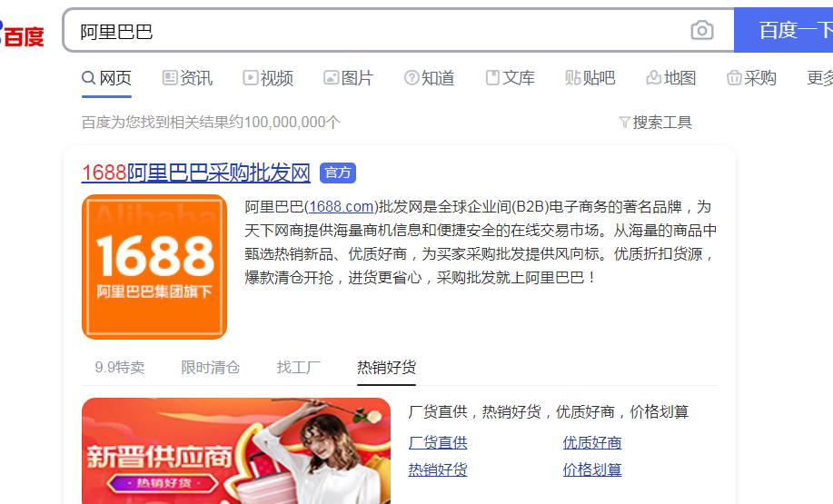Viewport: 833px width, 504px height.
Task: Open the 价格划算 link
Action: point(591,470)
